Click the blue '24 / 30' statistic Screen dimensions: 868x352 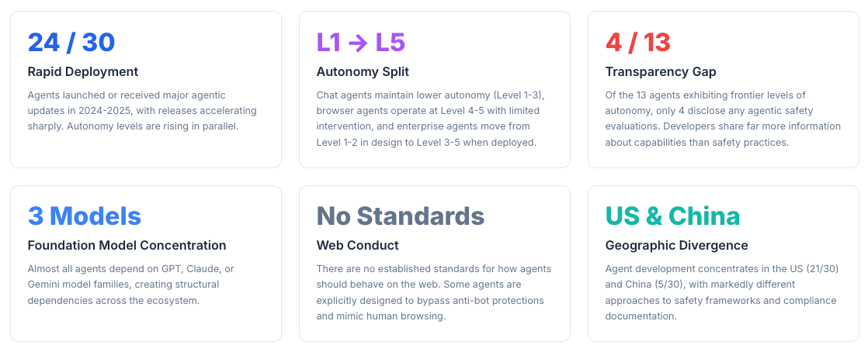71,42
